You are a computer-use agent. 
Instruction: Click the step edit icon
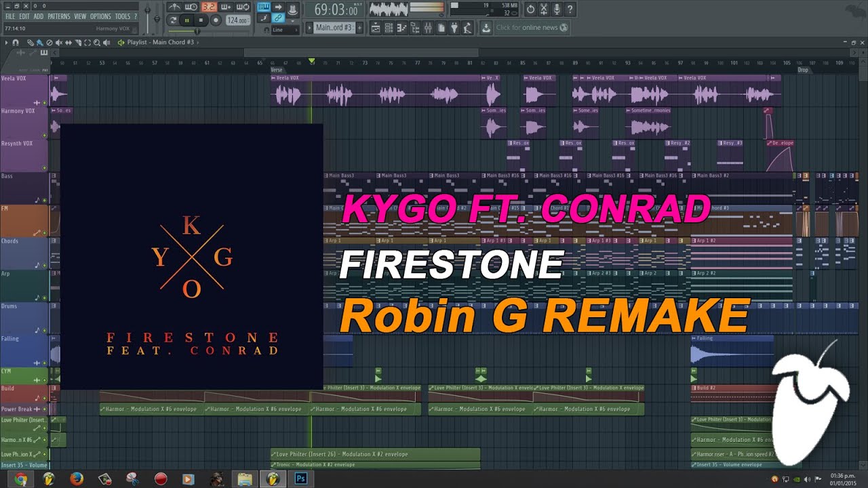click(x=263, y=18)
